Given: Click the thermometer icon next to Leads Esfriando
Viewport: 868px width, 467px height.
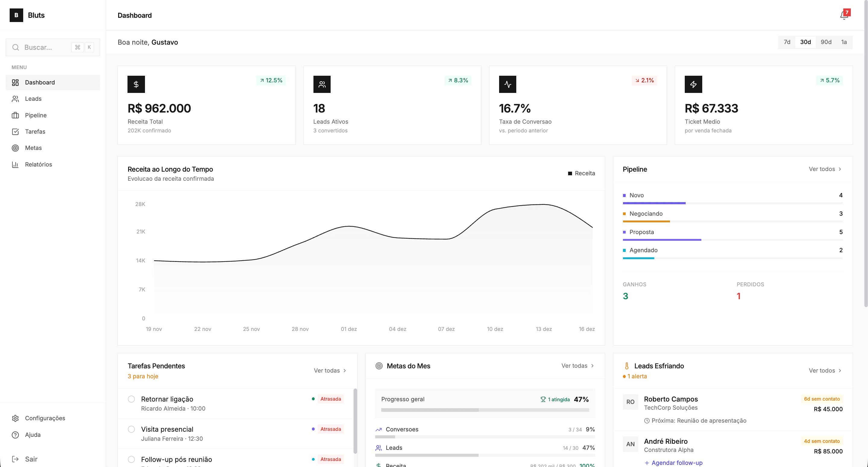Looking at the screenshot, I should pos(627,366).
